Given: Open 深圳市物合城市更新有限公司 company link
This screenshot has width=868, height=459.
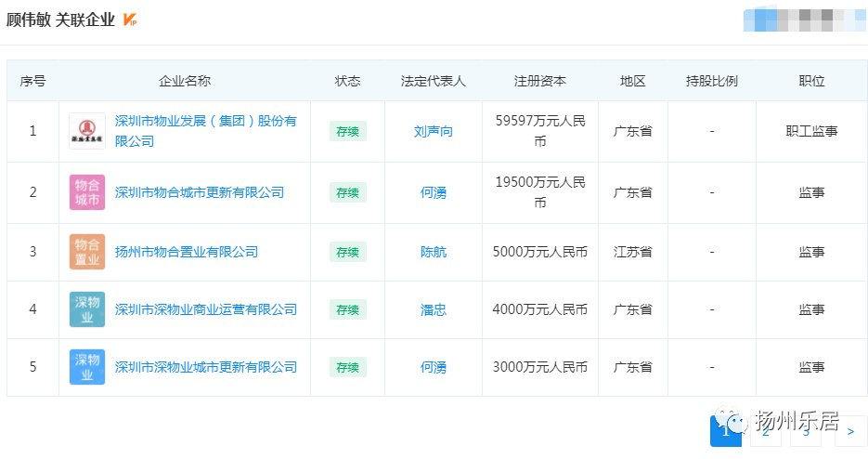Looking at the screenshot, I should (x=200, y=192).
